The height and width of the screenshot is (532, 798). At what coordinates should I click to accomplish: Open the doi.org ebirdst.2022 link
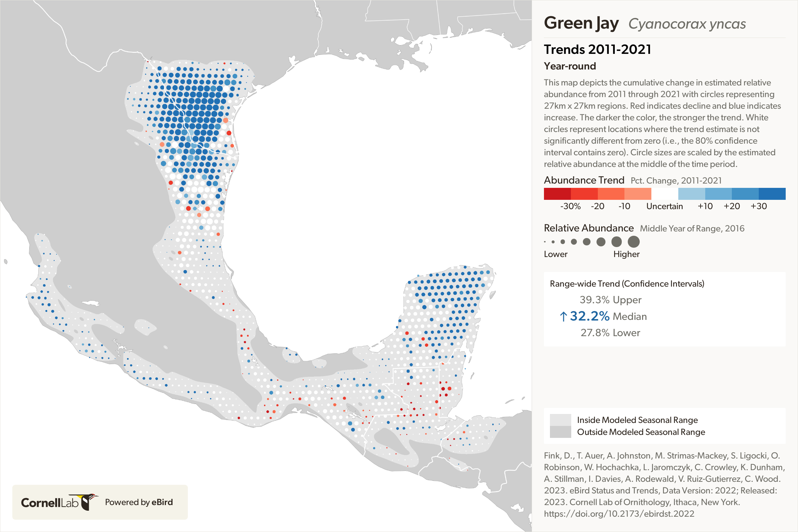(x=619, y=514)
